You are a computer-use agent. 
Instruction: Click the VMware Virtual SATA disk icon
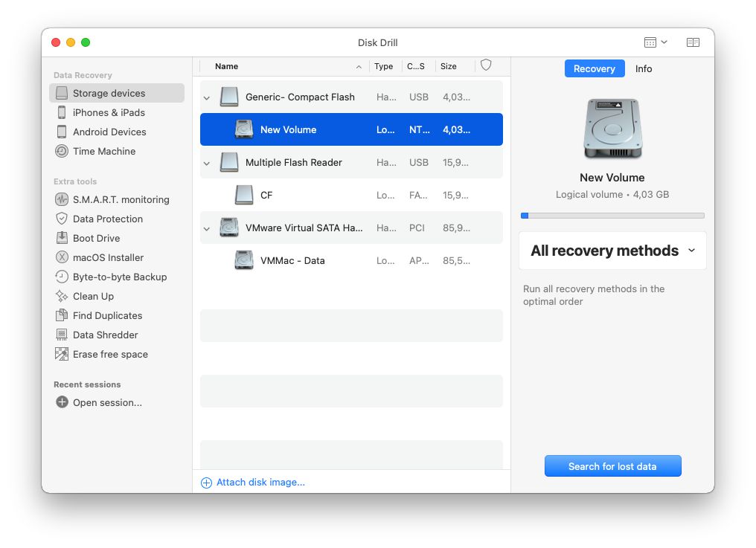point(229,228)
